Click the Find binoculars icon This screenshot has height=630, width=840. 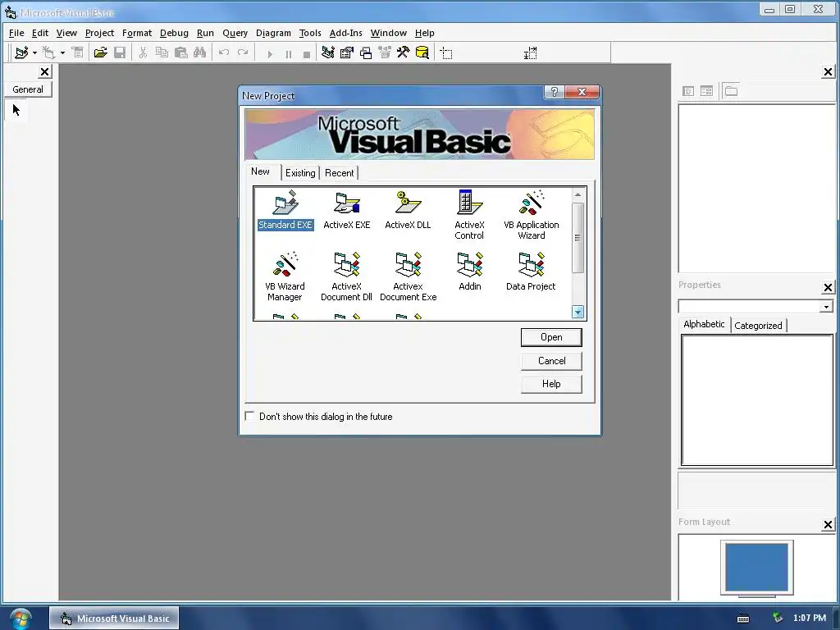coord(200,52)
